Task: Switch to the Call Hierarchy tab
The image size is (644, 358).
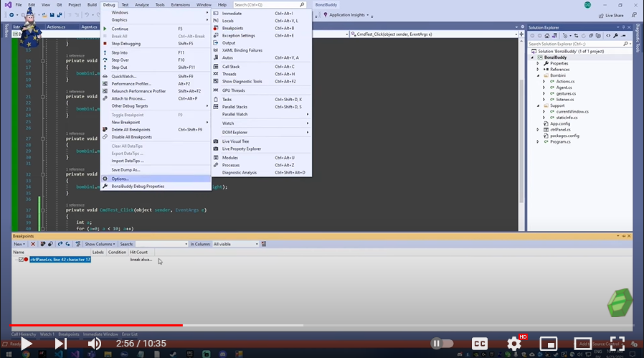Action: pos(24,334)
